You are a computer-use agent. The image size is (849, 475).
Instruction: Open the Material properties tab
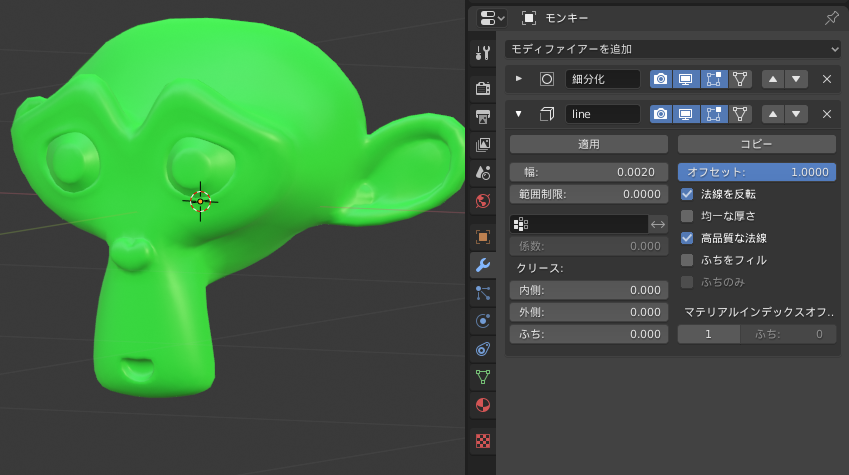coord(482,405)
